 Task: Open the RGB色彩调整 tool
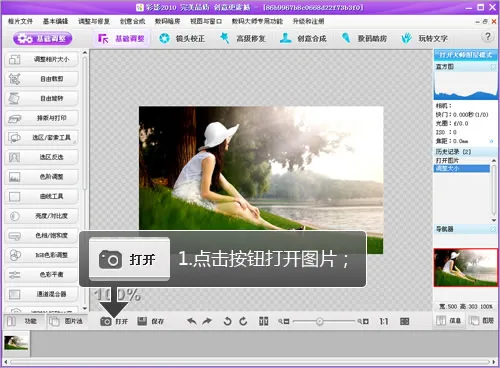[42, 255]
